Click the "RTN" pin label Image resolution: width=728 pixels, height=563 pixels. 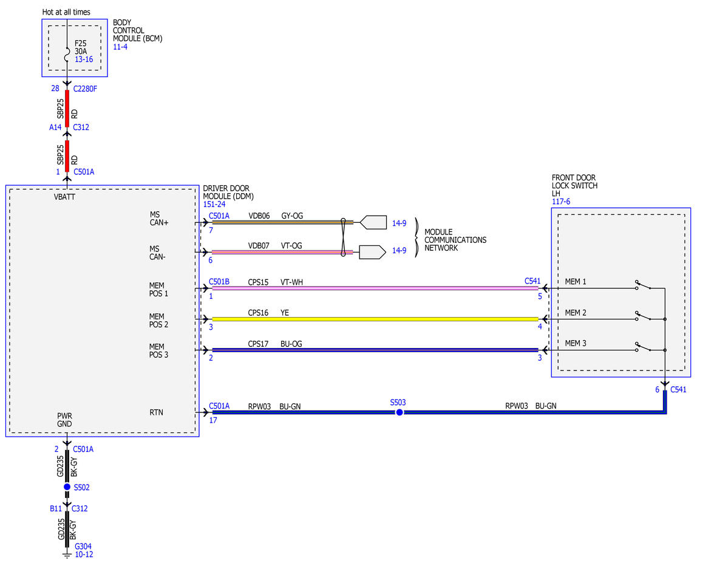tap(157, 412)
